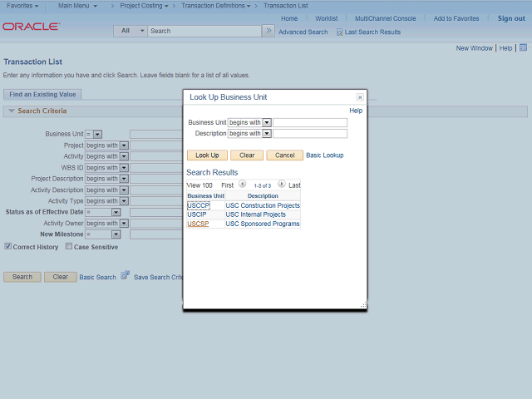This screenshot has width=532, height=399.
Task: Close the Look Up Business Unit dialog
Action: tap(360, 97)
